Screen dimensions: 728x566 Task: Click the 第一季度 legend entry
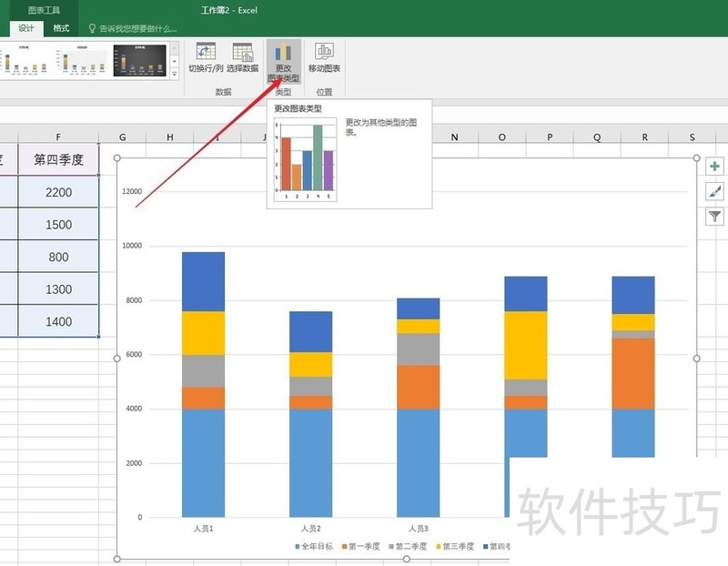coord(360,547)
